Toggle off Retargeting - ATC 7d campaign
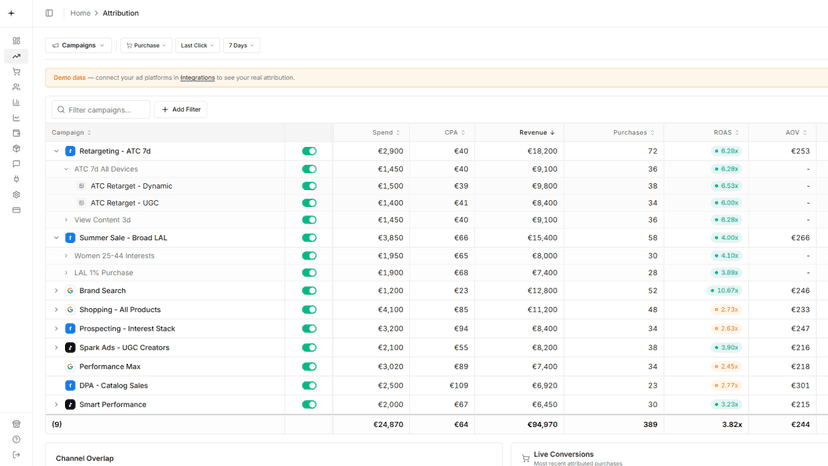Screen dimensions: 828x466 (309, 151)
